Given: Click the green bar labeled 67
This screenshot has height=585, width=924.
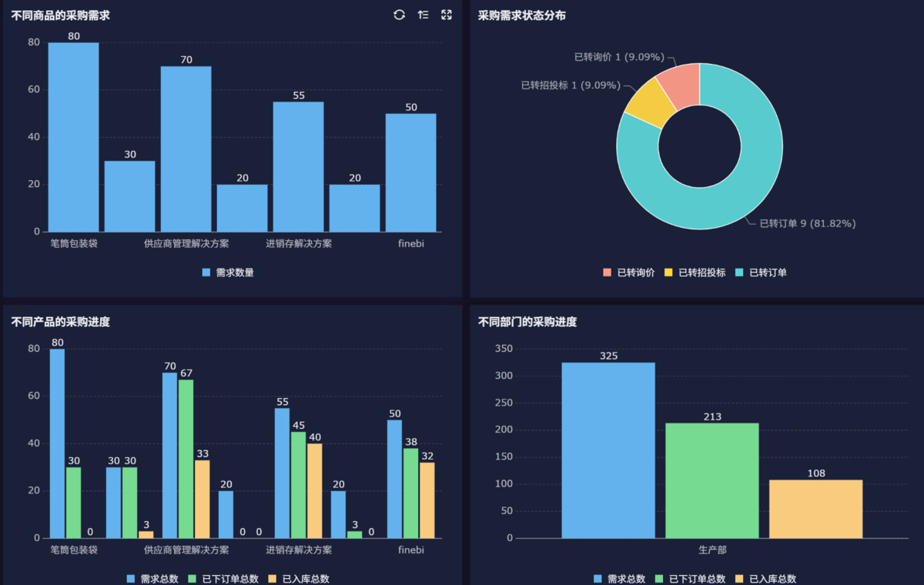Looking at the screenshot, I should [x=186, y=459].
